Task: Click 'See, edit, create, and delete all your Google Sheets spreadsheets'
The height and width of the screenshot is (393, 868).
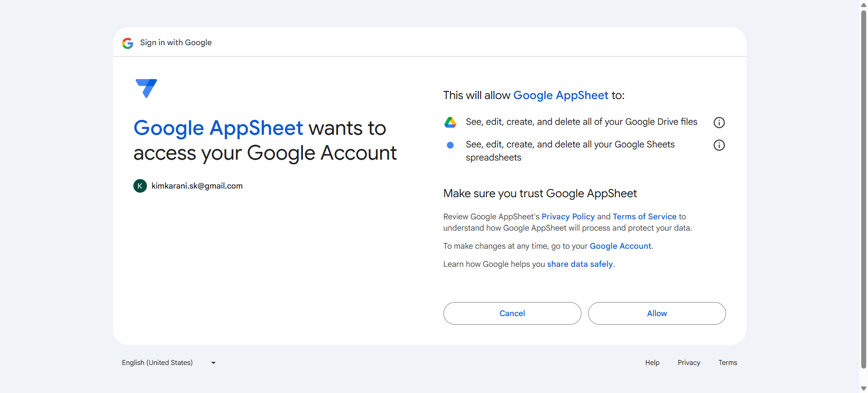Action: pos(570,151)
